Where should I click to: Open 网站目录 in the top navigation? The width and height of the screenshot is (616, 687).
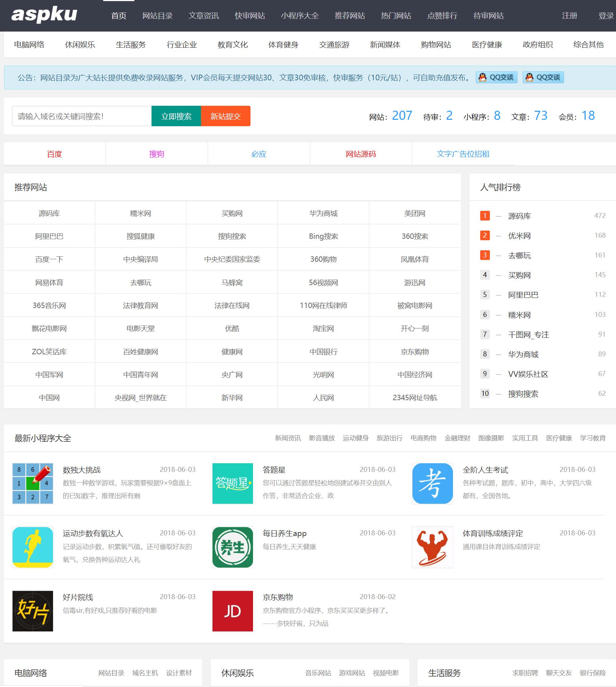158,16
